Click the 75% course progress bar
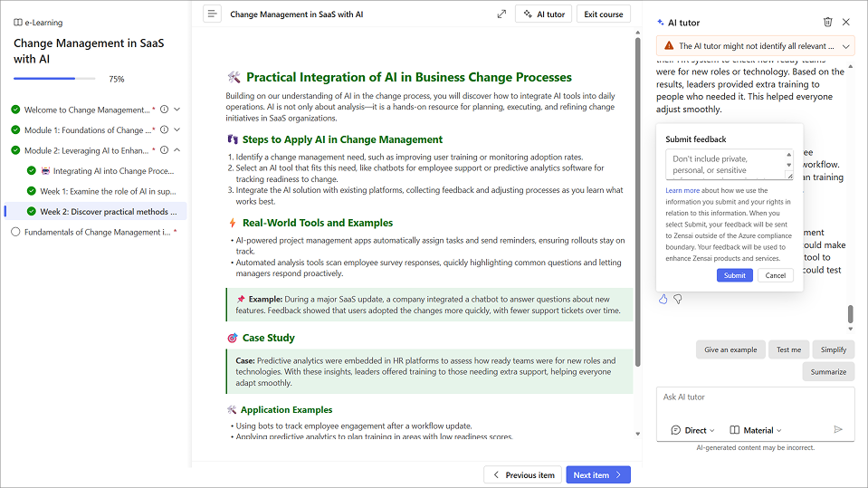The image size is (868, 488). [x=54, y=79]
